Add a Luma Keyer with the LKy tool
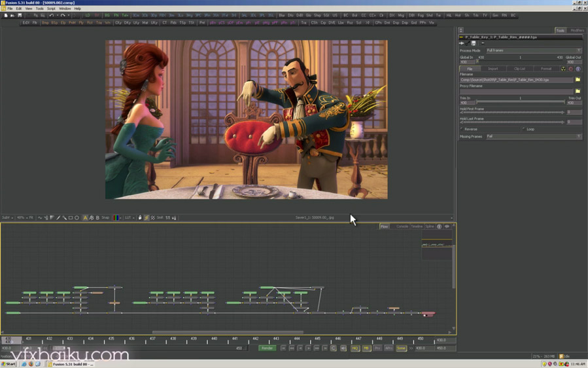 [136, 22]
